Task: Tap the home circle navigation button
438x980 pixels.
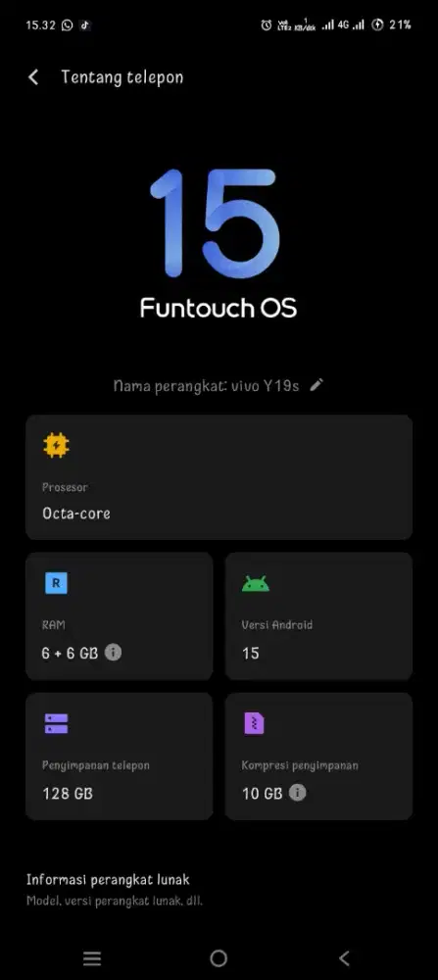Action: pos(219,958)
